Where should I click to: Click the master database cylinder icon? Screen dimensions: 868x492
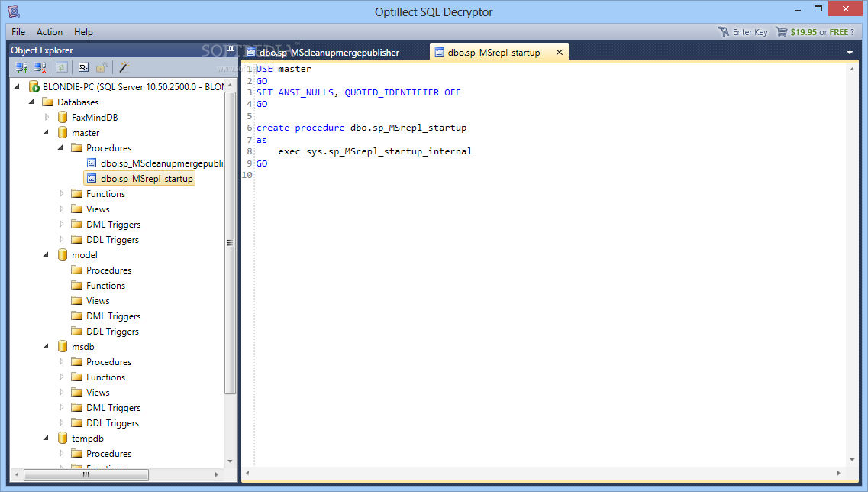63,133
